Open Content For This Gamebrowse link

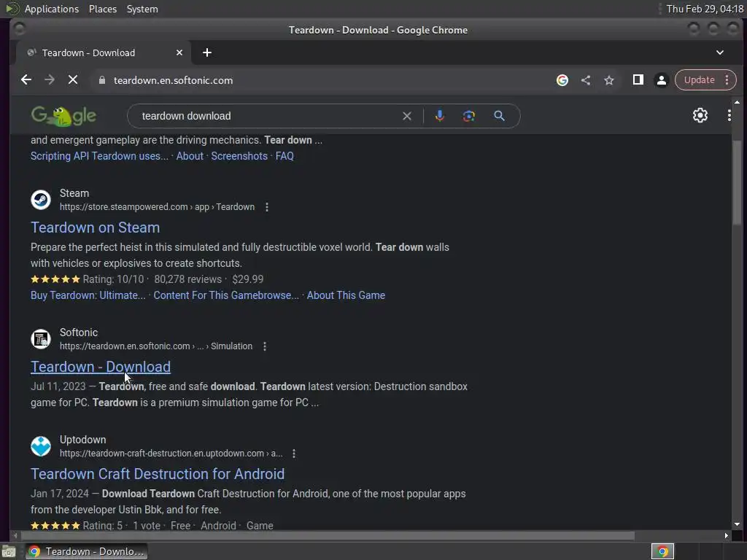point(226,295)
